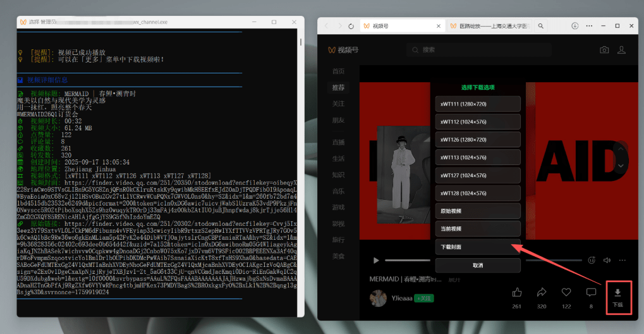
Task: Click the share arrow icon
Action: pos(542,292)
